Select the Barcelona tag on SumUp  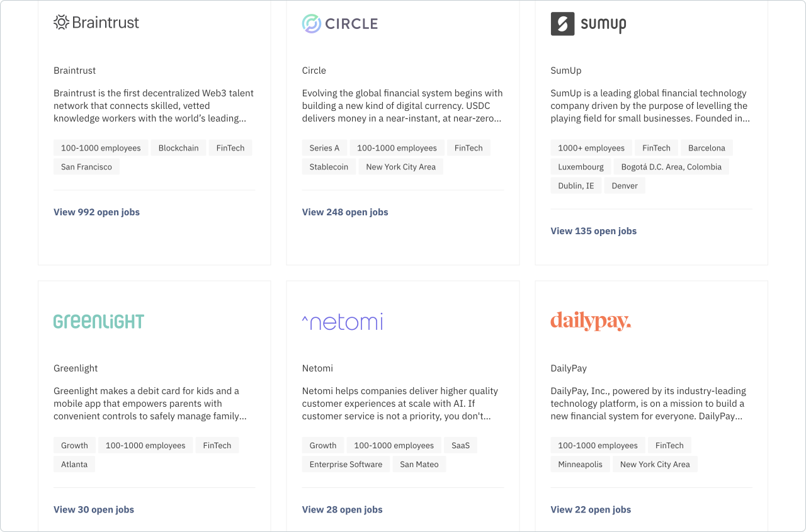tap(707, 147)
